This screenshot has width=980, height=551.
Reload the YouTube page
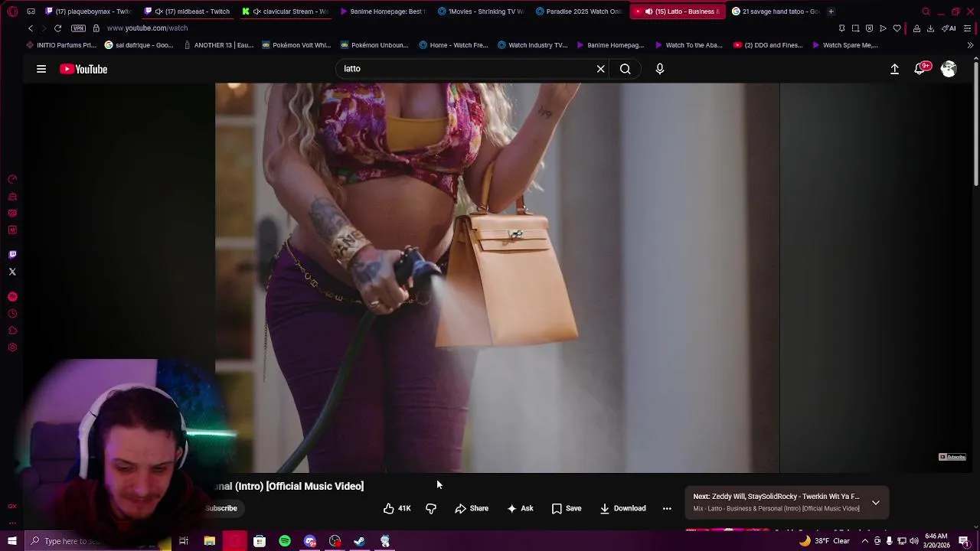coord(57,28)
